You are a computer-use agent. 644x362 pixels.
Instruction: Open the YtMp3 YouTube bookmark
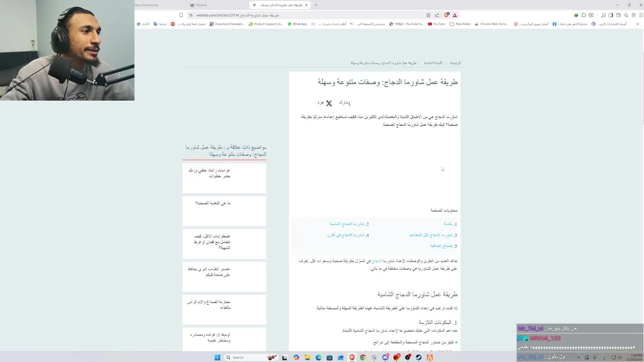pyautogui.click(x=407, y=24)
